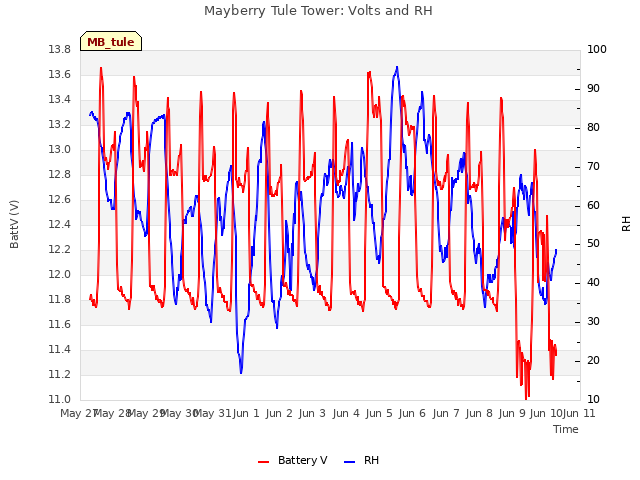Click the 13.2 left axis tick
The width and height of the screenshot is (640, 480).
pos(60,124)
